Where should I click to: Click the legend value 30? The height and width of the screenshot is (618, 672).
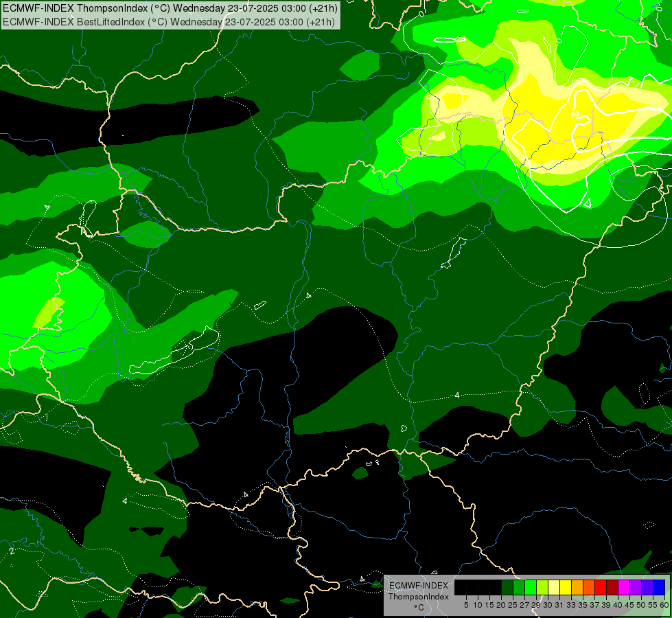[x=548, y=605]
